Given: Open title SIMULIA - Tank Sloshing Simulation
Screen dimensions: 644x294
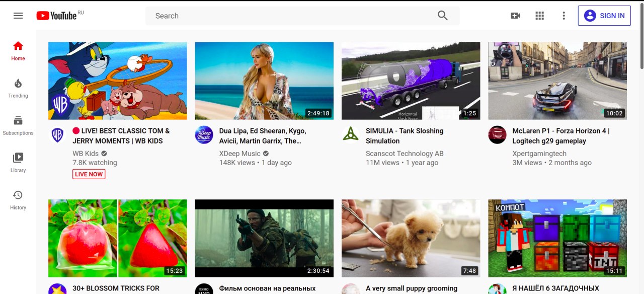Looking at the screenshot, I should point(405,136).
